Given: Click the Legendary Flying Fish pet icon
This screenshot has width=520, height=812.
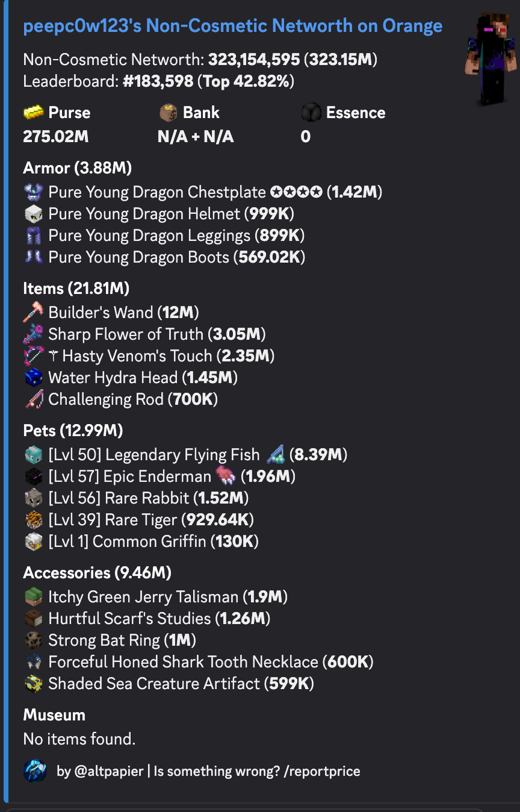Looking at the screenshot, I should coord(33,455).
